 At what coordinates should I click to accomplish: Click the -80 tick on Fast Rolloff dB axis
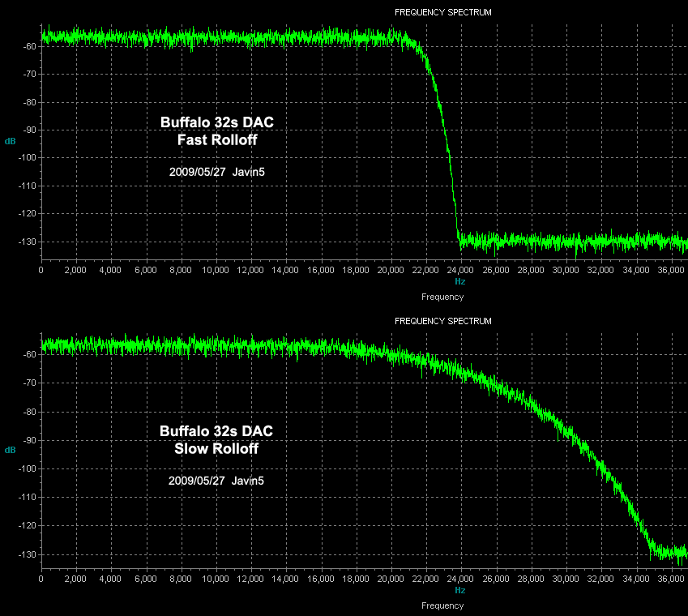click(x=29, y=102)
